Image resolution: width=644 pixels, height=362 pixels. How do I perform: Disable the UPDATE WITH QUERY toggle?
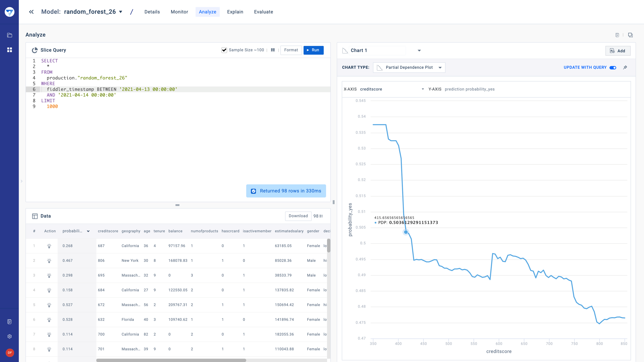[x=612, y=67]
